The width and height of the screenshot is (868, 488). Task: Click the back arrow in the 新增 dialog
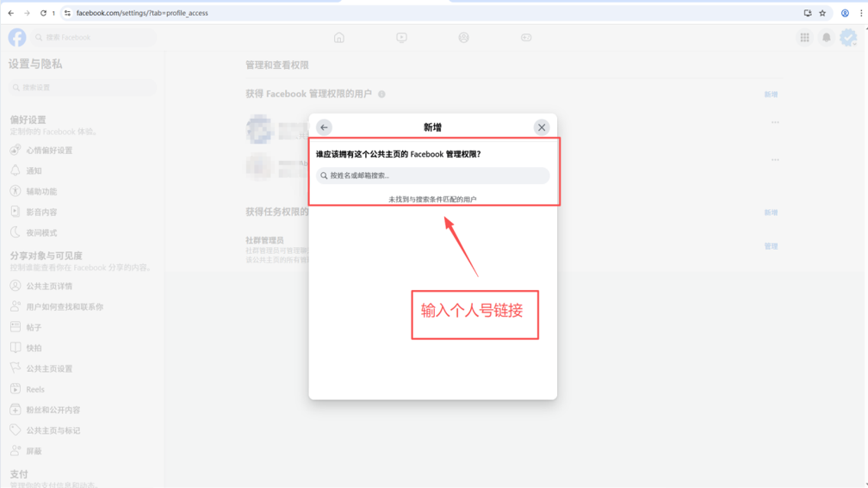pos(324,127)
